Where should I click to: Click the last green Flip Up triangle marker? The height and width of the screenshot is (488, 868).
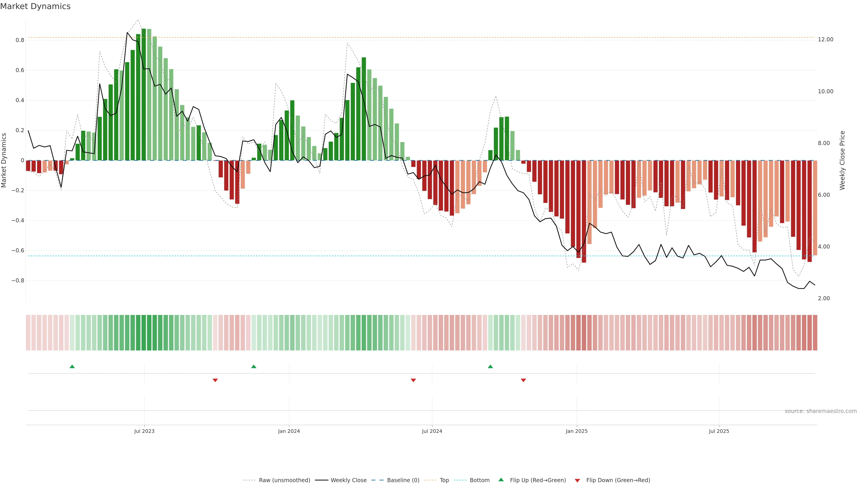pos(490,366)
